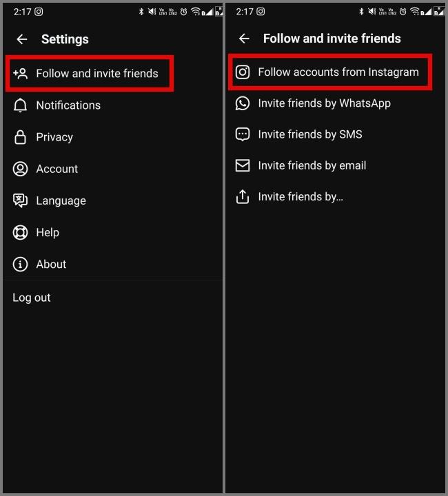Tap the Language translate icon
The height and width of the screenshot is (496, 448).
[20, 200]
